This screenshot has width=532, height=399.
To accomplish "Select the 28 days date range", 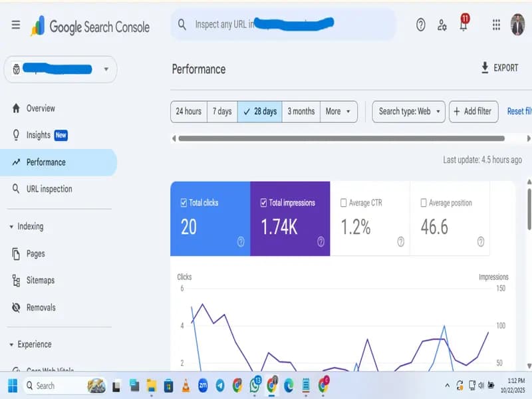I will [x=260, y=111].
